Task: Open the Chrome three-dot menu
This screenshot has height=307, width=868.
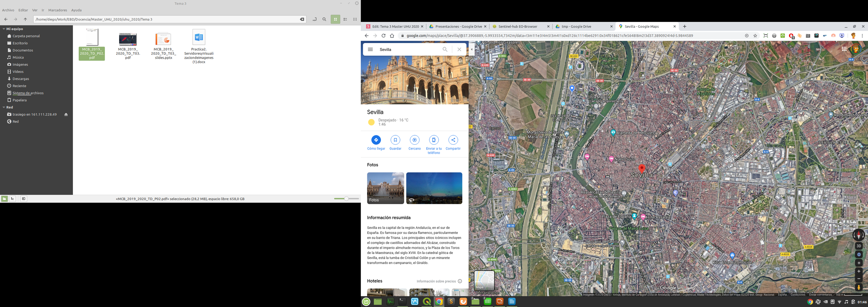Action: pos(862,36)
